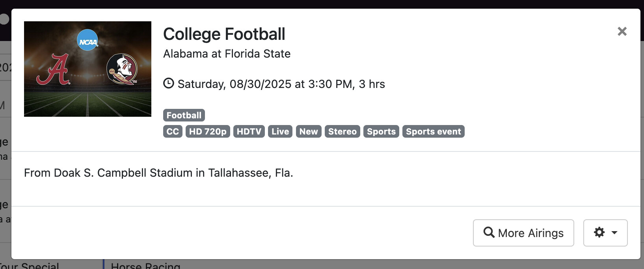The height and width of the screenshot is (269, 644).
Task: Click the gear settings icon
Action: click(x=599, y=232)
